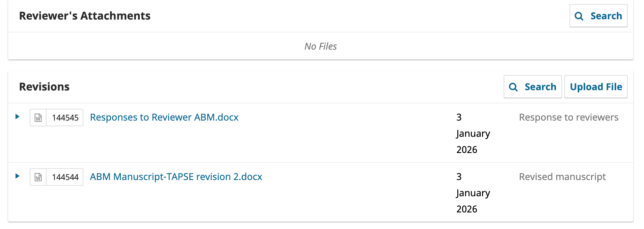
Task: Open ABM Manuscript-TAPSE revision 2.docx file link
Action: pos(176,177)
